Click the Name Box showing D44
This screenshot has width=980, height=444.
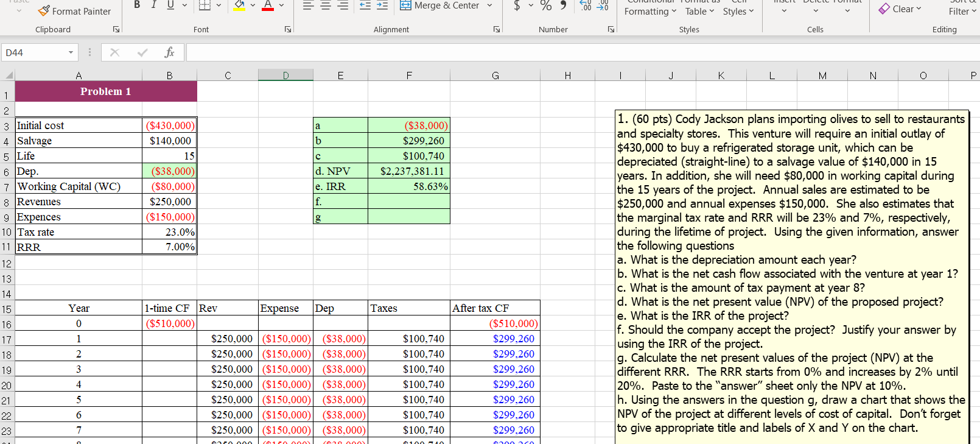(34, 52)
